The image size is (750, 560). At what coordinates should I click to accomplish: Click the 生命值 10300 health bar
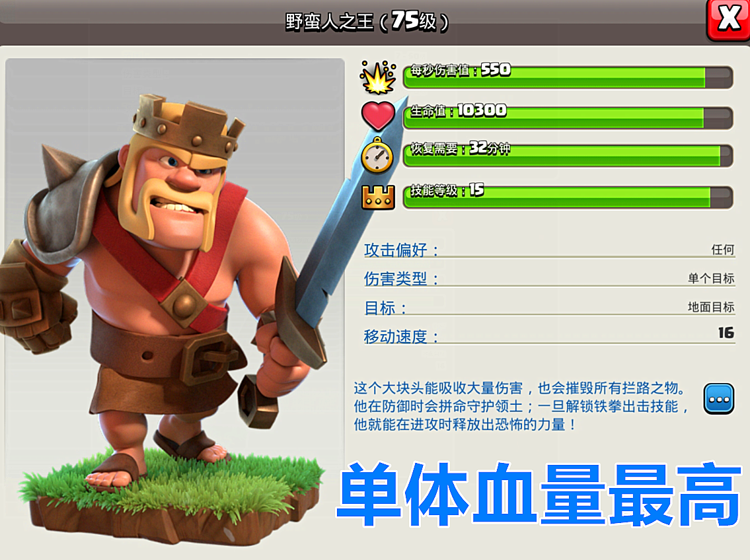[x=568, y=118]
